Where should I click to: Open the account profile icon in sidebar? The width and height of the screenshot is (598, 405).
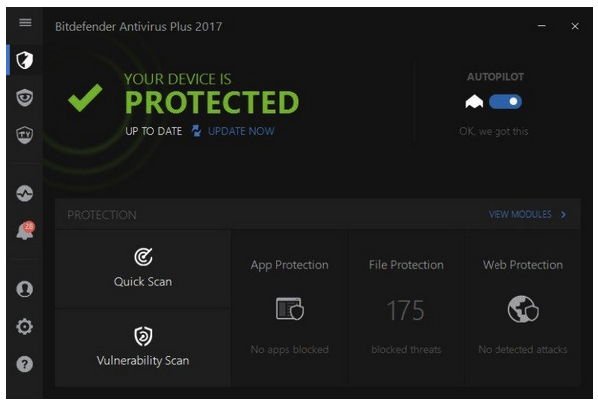pos(25,289)
